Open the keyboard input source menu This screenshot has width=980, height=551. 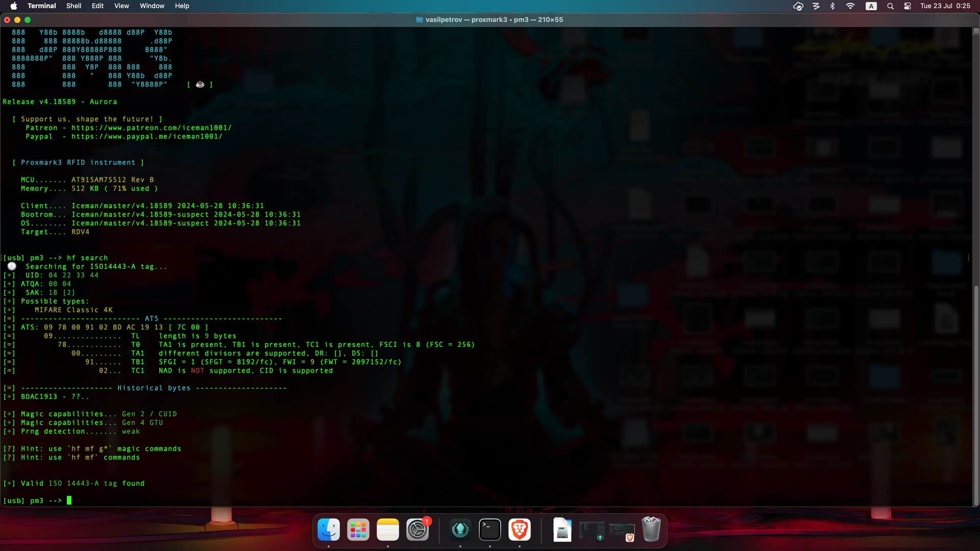click(871, 6)
